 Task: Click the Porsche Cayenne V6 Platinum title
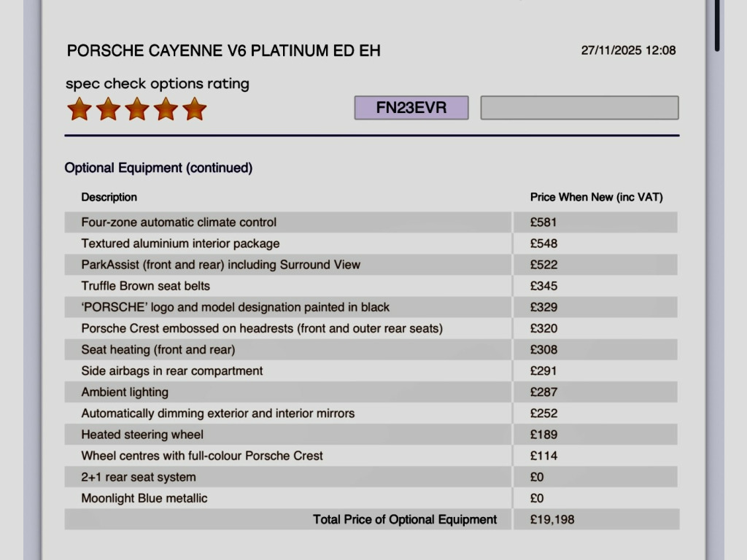coord(223,51)
